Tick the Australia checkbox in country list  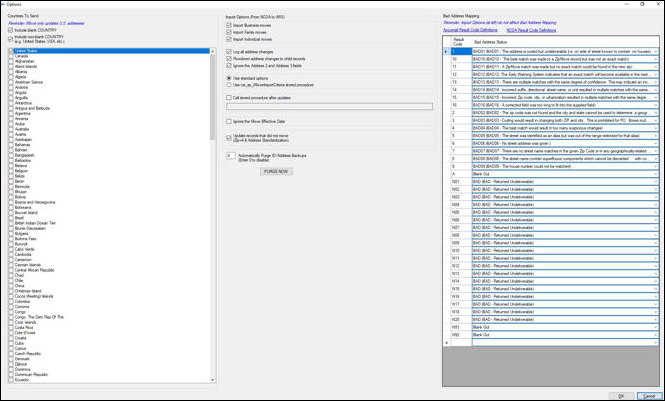click(x=11, y=129)
